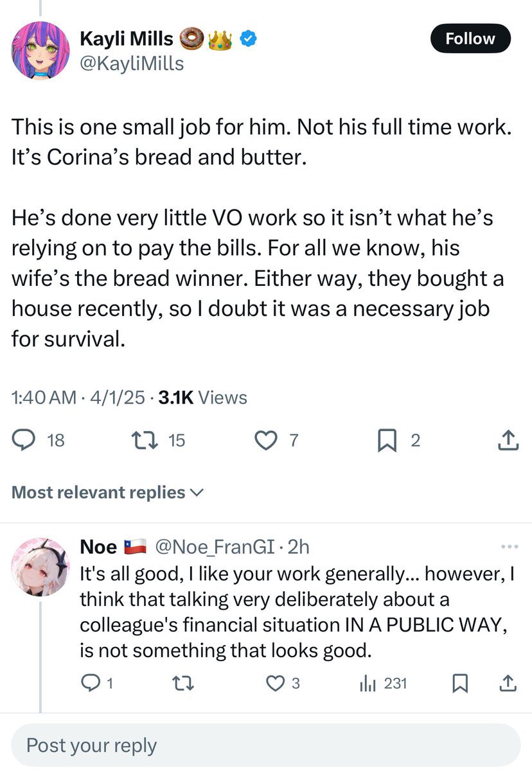Follow Kayli Mills
This screenshot has height=771, width=532.
pos(470,39)
